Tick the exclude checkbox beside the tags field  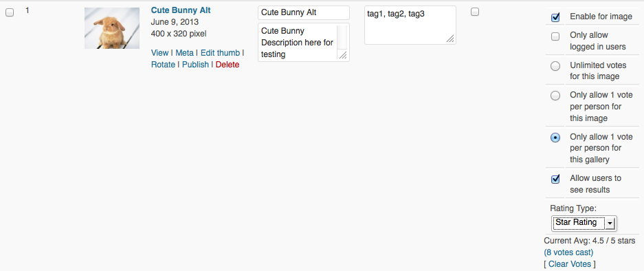tap(475, 12)
